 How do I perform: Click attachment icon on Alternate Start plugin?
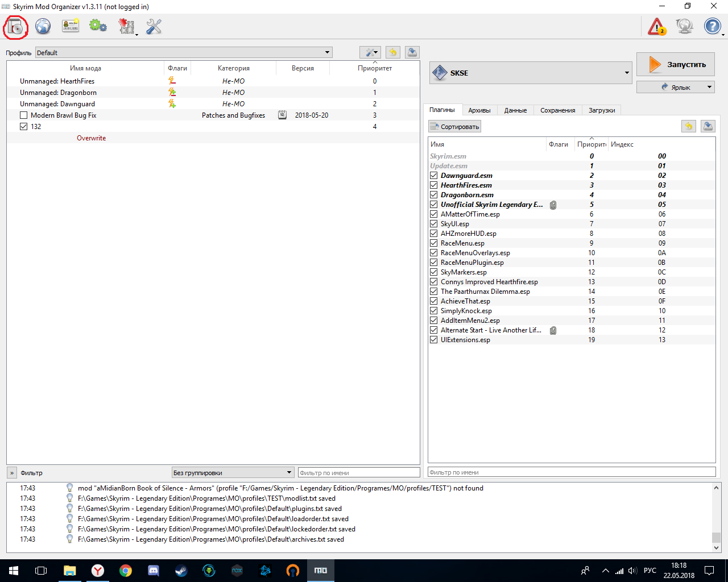(553, 330)
